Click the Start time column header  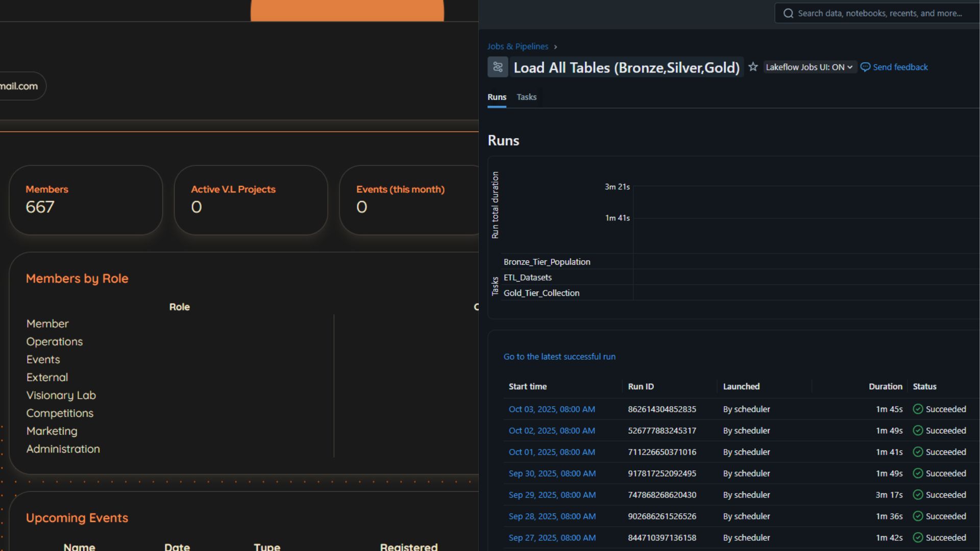(527, 387)
